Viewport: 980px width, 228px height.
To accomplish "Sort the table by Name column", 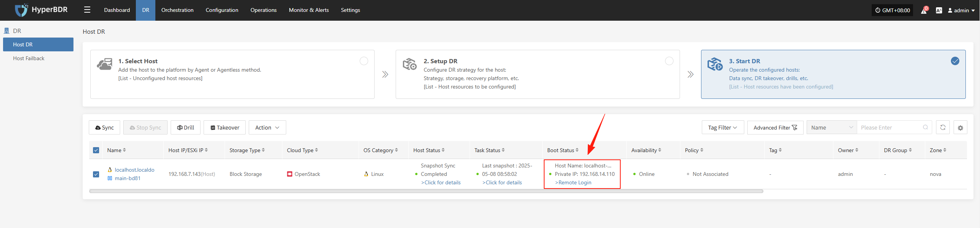I will [124, 150].
